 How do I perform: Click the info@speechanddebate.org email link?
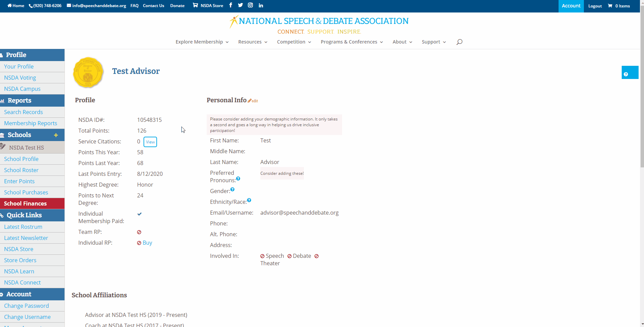coord(96,6)
